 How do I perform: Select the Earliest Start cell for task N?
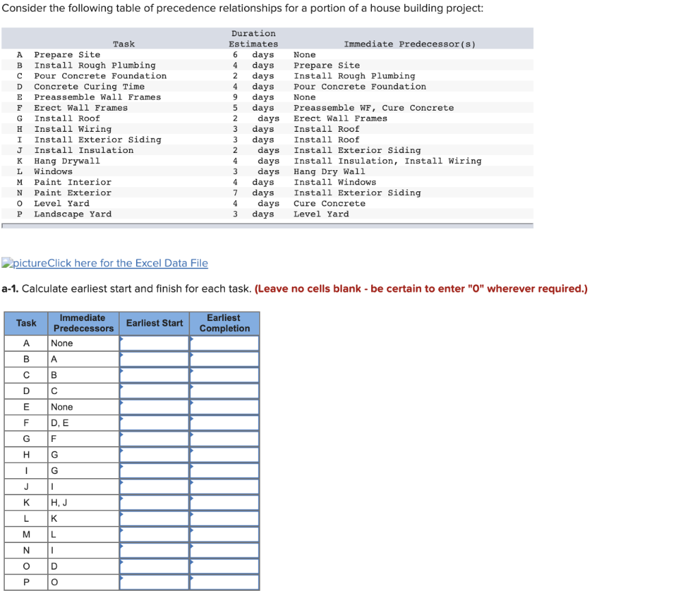pyautogui.click(x=154, y=550)
